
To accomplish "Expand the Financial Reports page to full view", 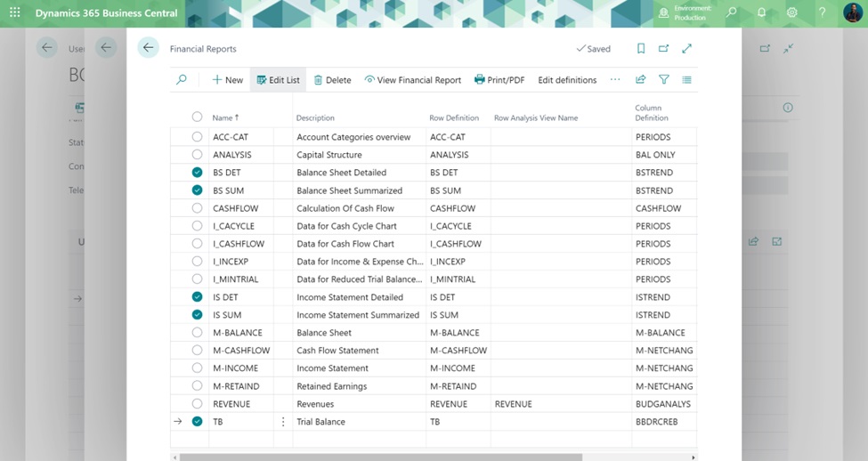I will click(687, 49).
